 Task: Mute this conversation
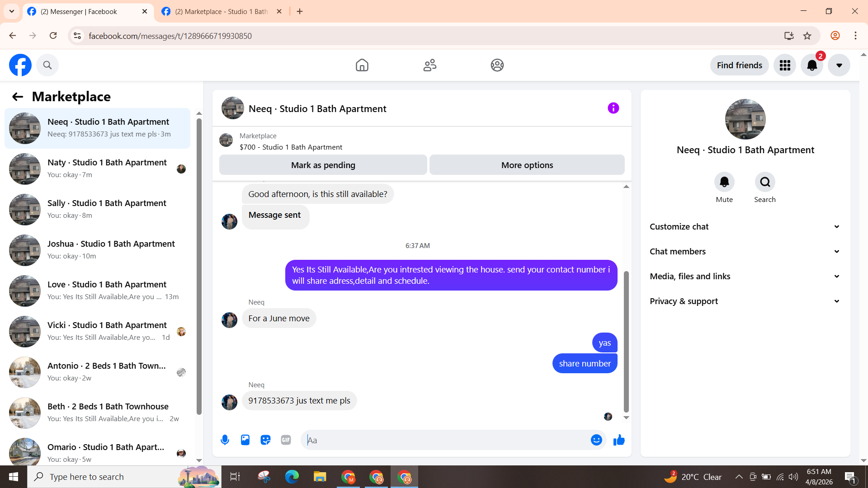(724, 182)
